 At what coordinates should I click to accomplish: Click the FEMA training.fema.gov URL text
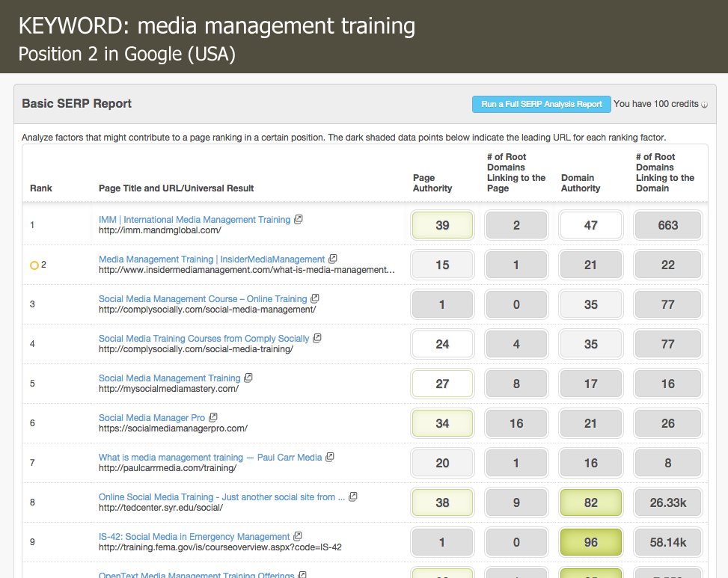(x=220, y=547)
